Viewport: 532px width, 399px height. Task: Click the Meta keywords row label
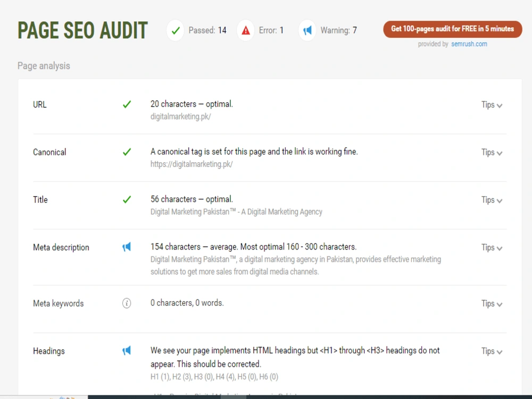point(59,303)
